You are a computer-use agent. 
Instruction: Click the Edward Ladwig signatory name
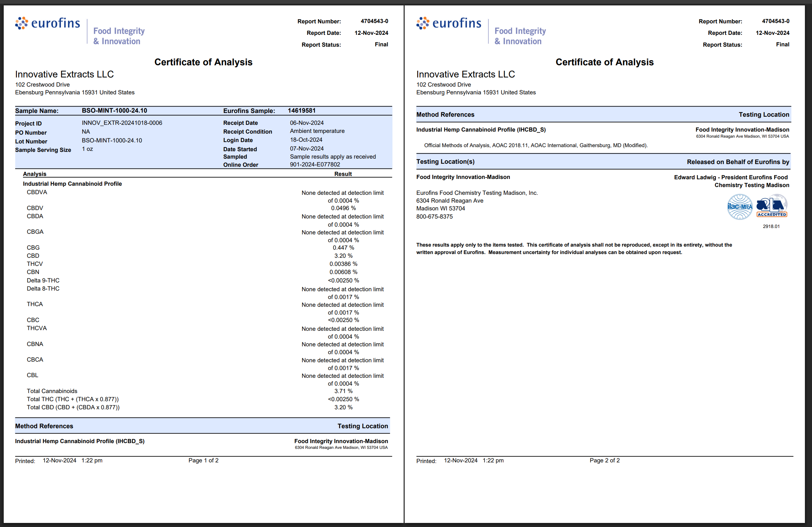point(695,177)
